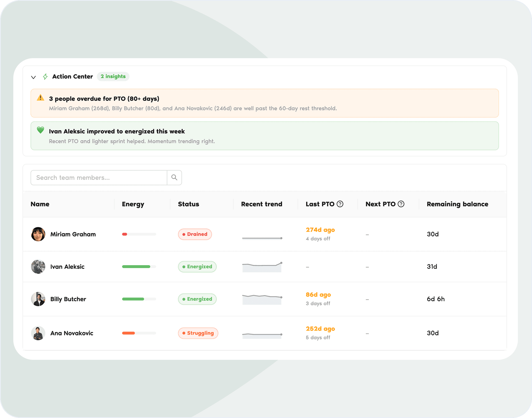Open Ana Novakovic's name link
Viewport: 532px width, 418px height.
click(72, 333)
